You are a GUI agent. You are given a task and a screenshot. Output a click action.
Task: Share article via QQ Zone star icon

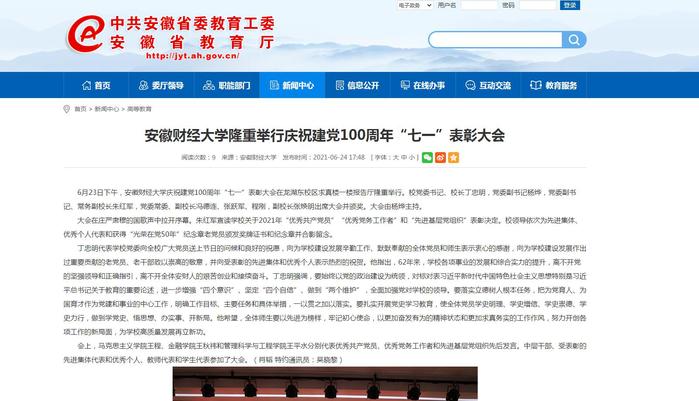pos(453,157)
